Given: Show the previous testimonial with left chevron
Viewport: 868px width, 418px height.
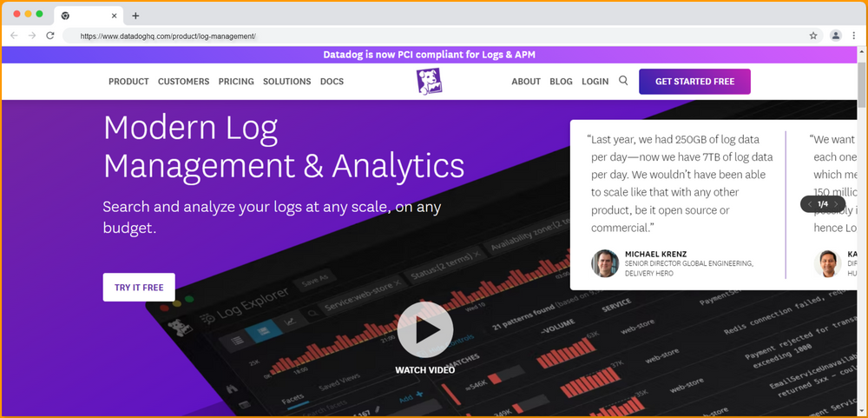Looking at the screenshot, I should 810,204.
